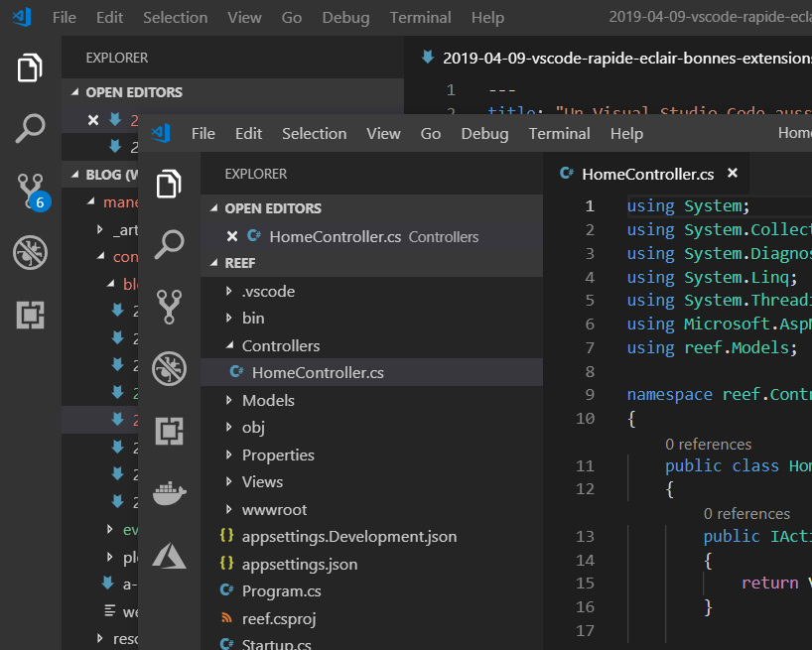The height and width of the screenshot is (650, 812).
Task: Close the HomeController.cs editor tab
Action: 733,173
